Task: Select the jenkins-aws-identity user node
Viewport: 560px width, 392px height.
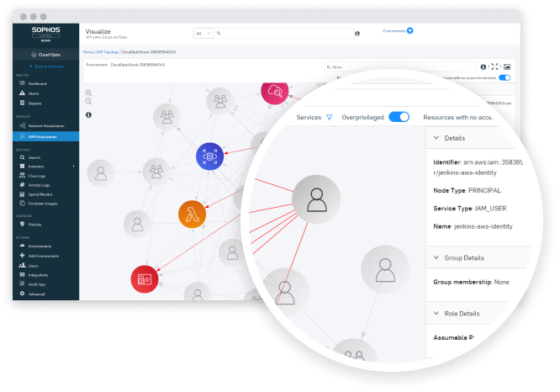Action: tap(316, 199)
